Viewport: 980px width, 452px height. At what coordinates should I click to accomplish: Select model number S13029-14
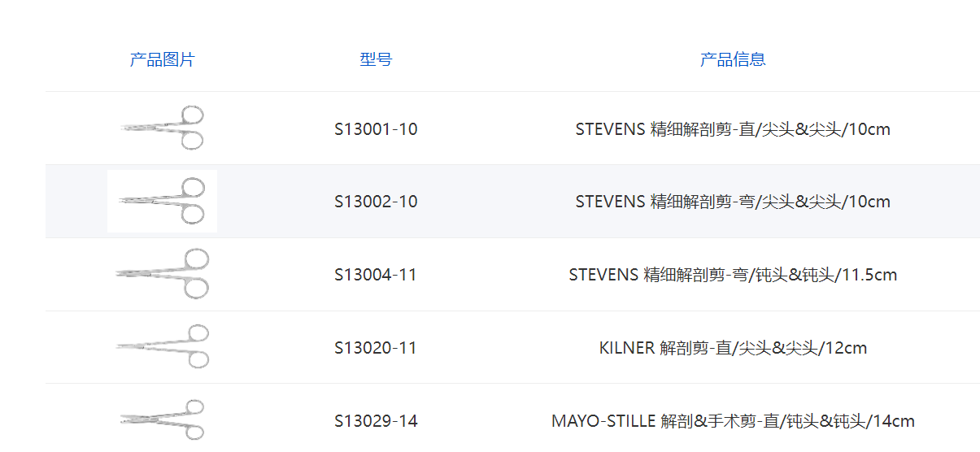[x=376, y=421]
